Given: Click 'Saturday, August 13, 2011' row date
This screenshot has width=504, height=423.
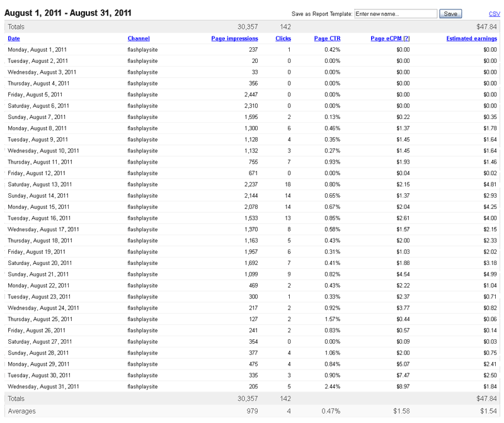Looking at the screenshot, I should tap(40, 184).
